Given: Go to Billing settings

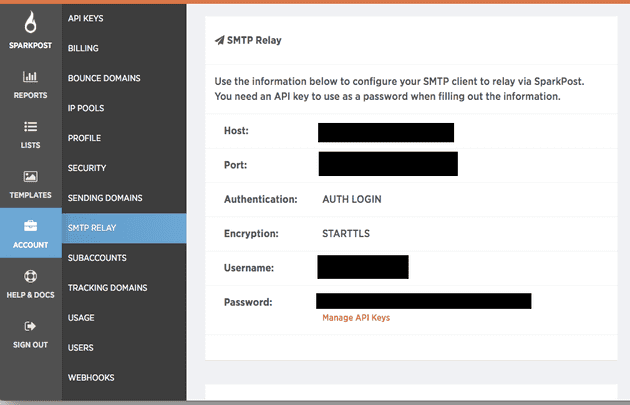Looking at the screenshot, I should pyautogui.click(x=83, y=48).
